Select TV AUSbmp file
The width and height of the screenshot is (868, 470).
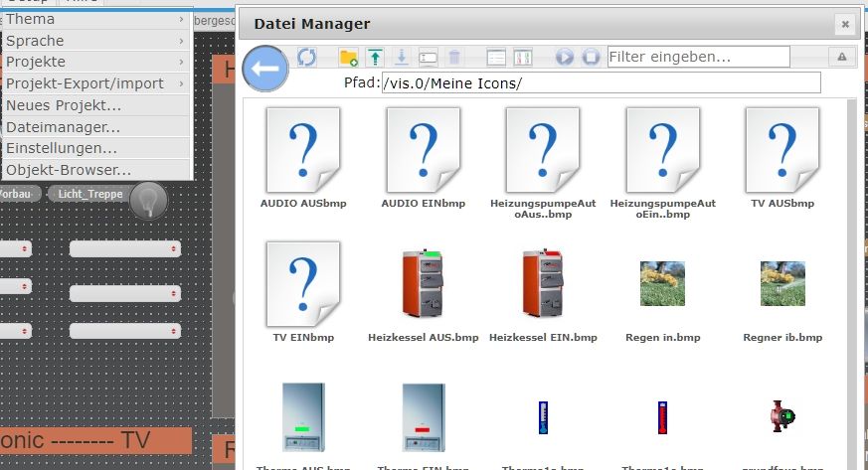pos(782,158)
